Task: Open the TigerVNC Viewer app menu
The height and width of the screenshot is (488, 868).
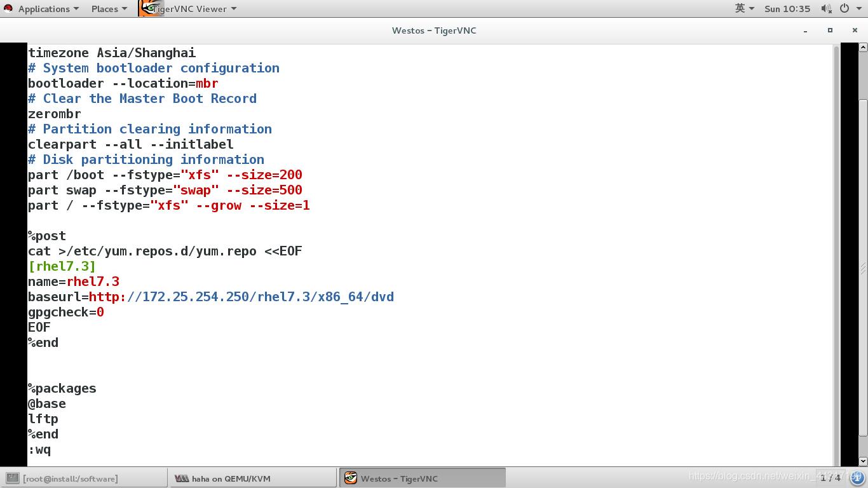Action: point(194,9)
